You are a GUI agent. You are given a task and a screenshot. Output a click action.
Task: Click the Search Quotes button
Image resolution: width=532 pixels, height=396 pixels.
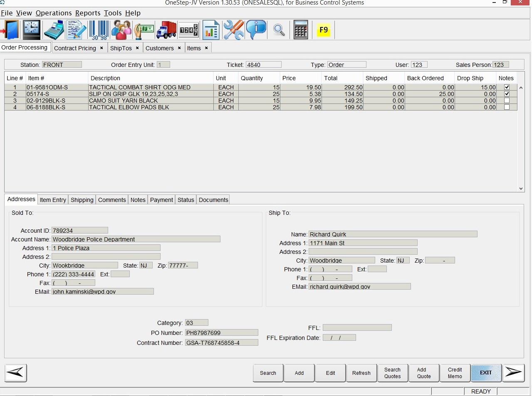coord(392,373)
